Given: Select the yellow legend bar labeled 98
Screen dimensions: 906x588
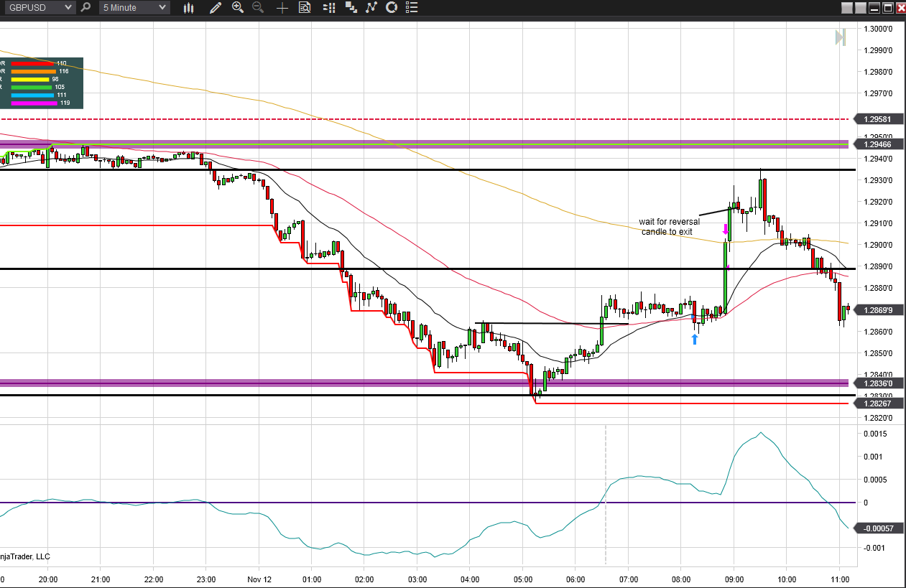Looking at the screenshot, I should [31, 79].
